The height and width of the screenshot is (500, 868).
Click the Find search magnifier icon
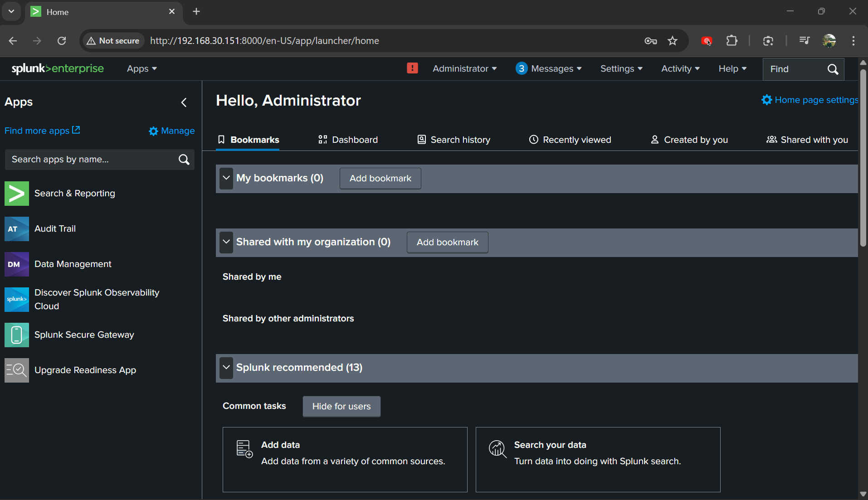833,69
